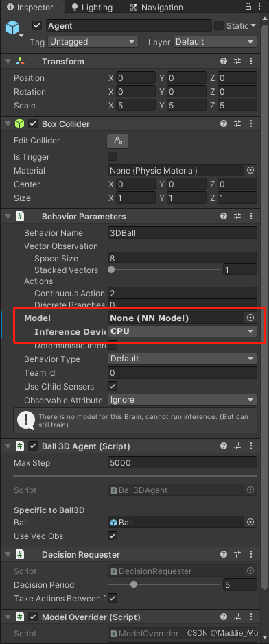Screen dimensions: 269x644
Task: Open object picker for NN Model field
Action: (x=250, y=318)
